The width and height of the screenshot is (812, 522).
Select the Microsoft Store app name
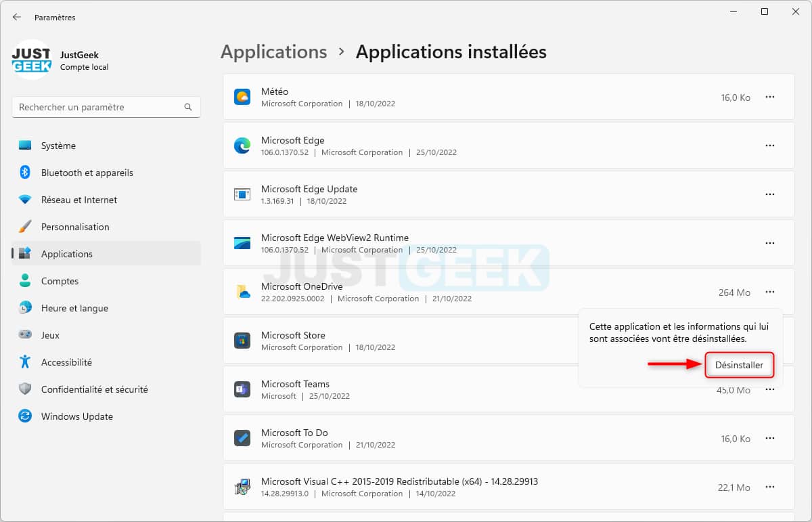[x=293, y=335]
